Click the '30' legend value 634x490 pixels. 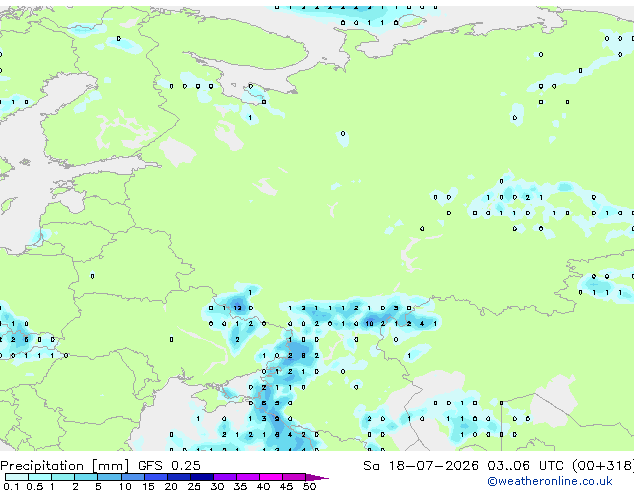tap(217, 486)
